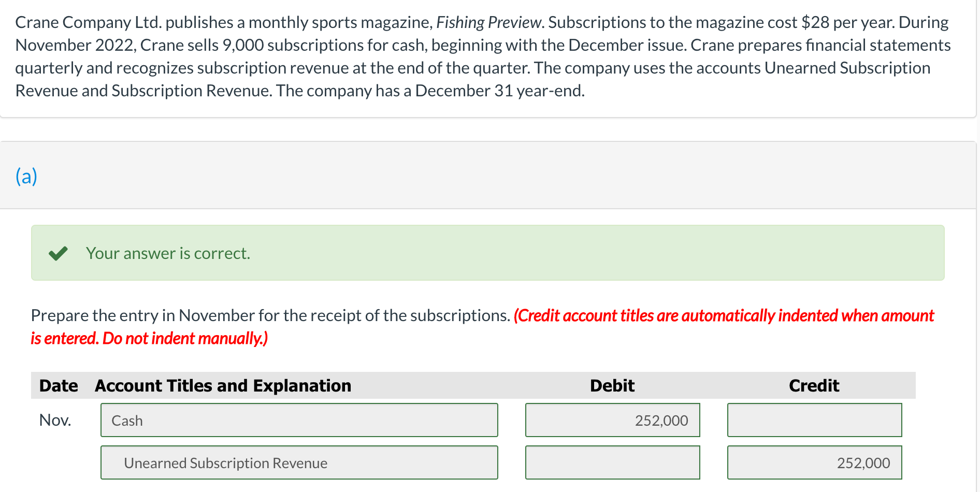Viewport: 980px width, 492px height.
Task: Click the empty debit field for Unearned Subscription Revenue
Action: pyautogui.click(x=612, y=462)
